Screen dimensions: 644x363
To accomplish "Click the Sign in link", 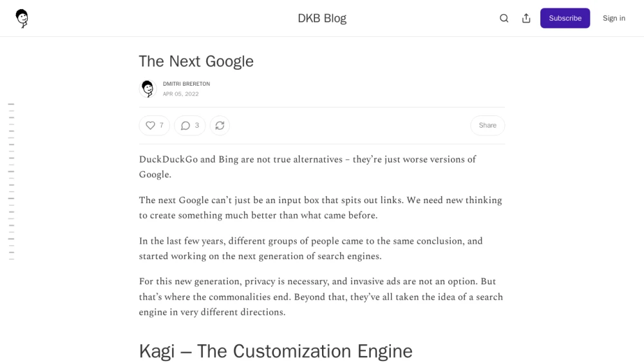I will (x=614, y=18).
